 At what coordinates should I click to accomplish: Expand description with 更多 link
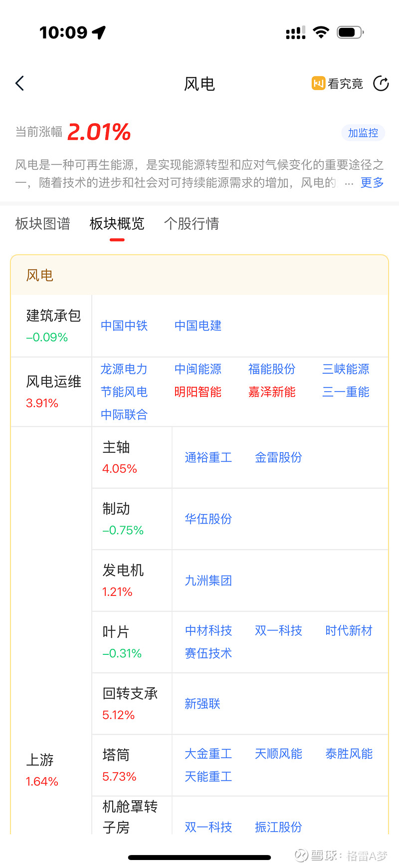pos(372,183)
